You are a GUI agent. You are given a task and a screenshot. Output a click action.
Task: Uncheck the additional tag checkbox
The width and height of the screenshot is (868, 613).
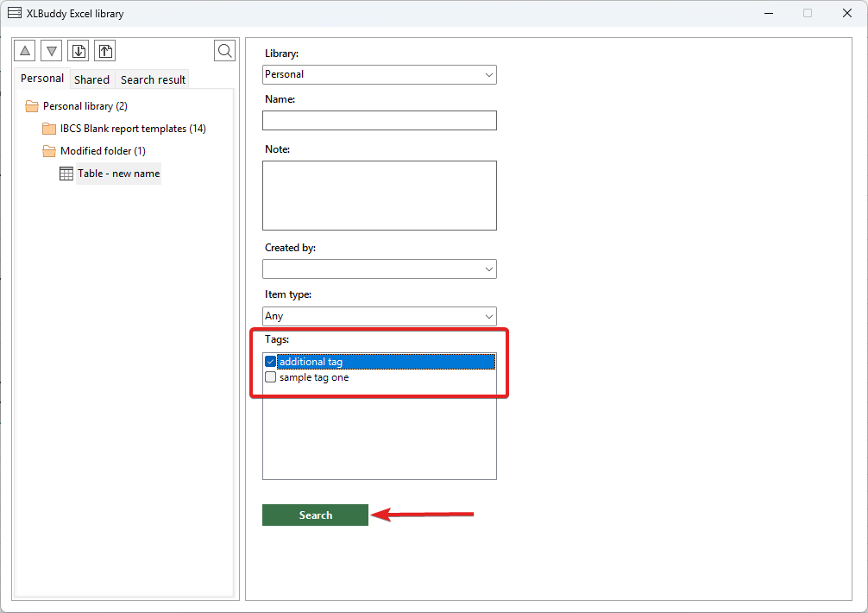pyautogui.click(x=271, y=362)
